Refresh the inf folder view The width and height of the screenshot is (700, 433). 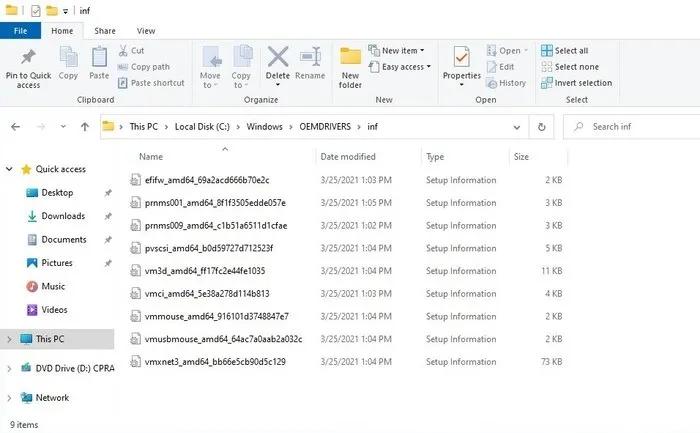(x=542, y=127)
